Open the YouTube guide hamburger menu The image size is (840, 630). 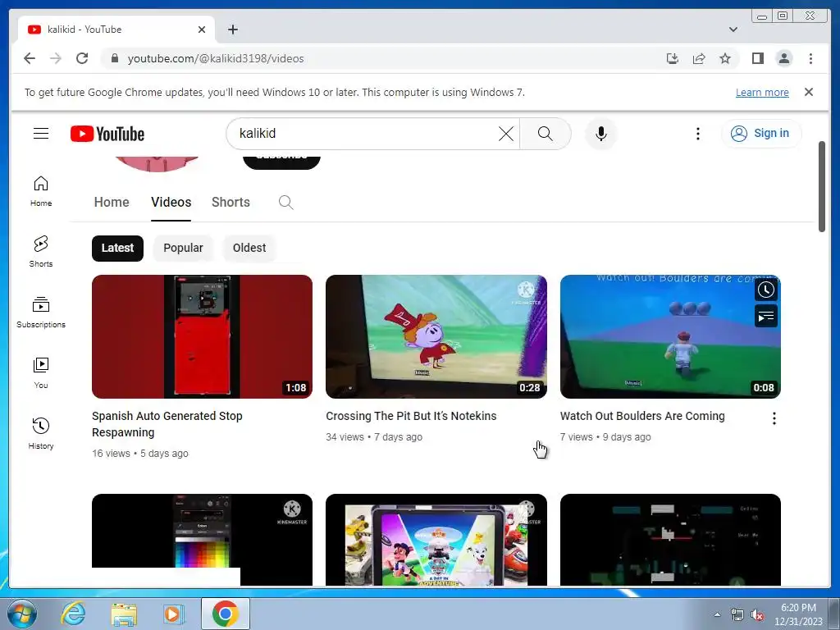point(41,134)
